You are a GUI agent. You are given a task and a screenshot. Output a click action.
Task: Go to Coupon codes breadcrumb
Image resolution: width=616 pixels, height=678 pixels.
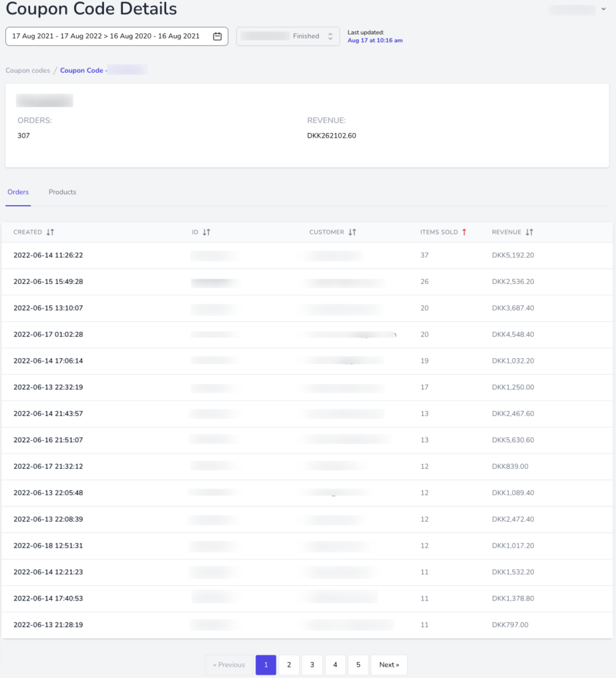(28, 70)
